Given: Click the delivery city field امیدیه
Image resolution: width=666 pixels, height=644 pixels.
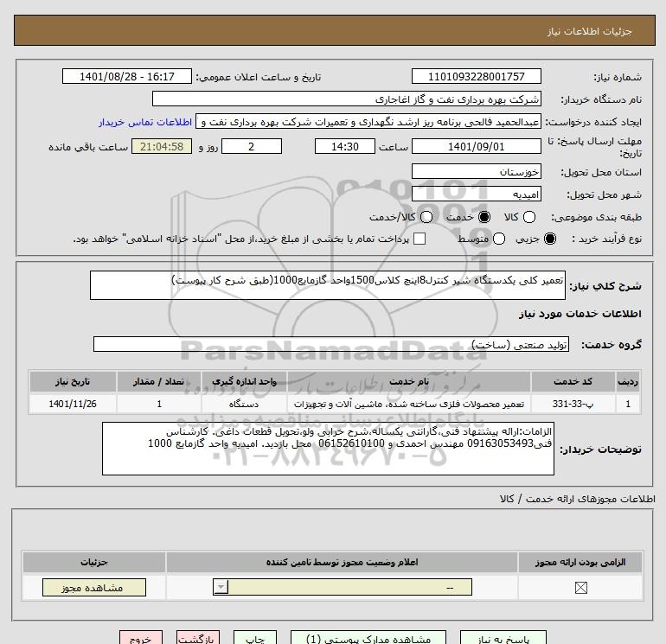Looking at the screenshot, I should 476,194.
